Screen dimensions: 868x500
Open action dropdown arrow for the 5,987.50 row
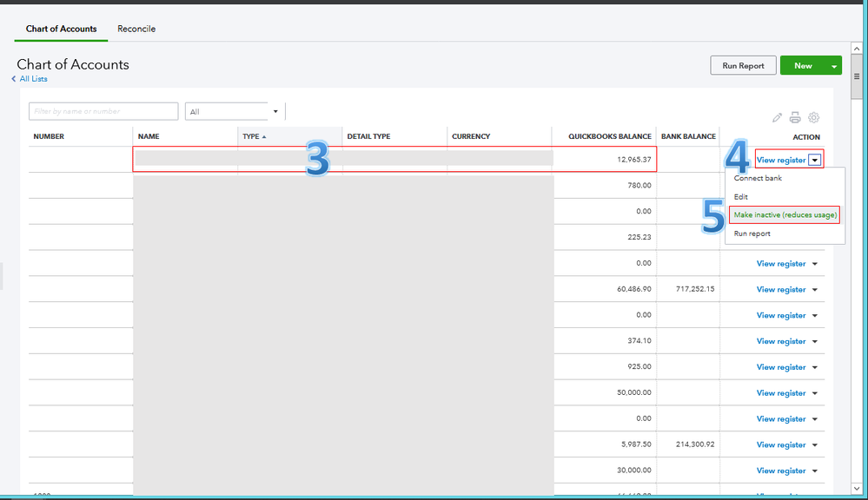(815, 445)
